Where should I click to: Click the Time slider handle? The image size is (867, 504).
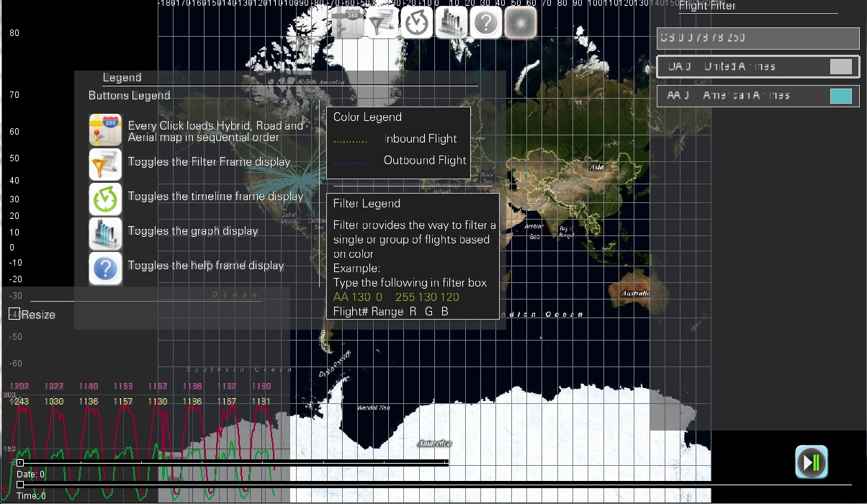20,485
